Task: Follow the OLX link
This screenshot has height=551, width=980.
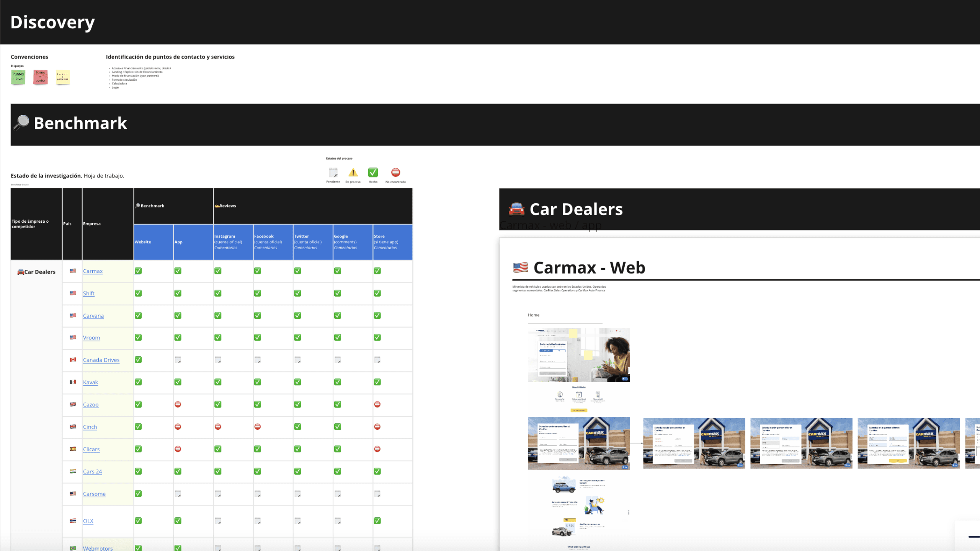Action: tap(88, 521)
